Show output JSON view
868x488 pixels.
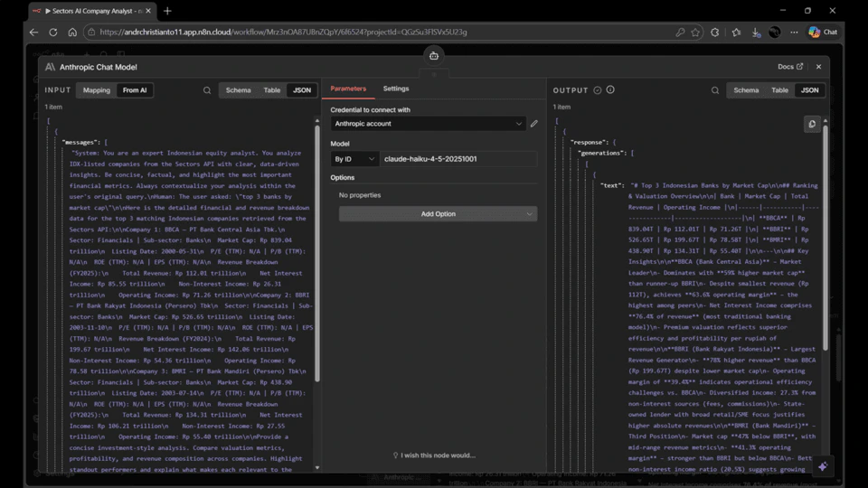(810, 90)
